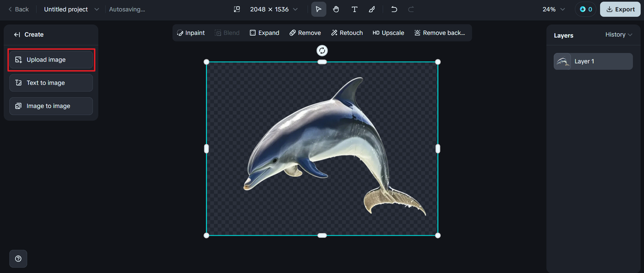Select the Layer 1 dolphin thumbnail
This screenshot has width=644, height=273.
pyautogui.click(x=562, y=61)
